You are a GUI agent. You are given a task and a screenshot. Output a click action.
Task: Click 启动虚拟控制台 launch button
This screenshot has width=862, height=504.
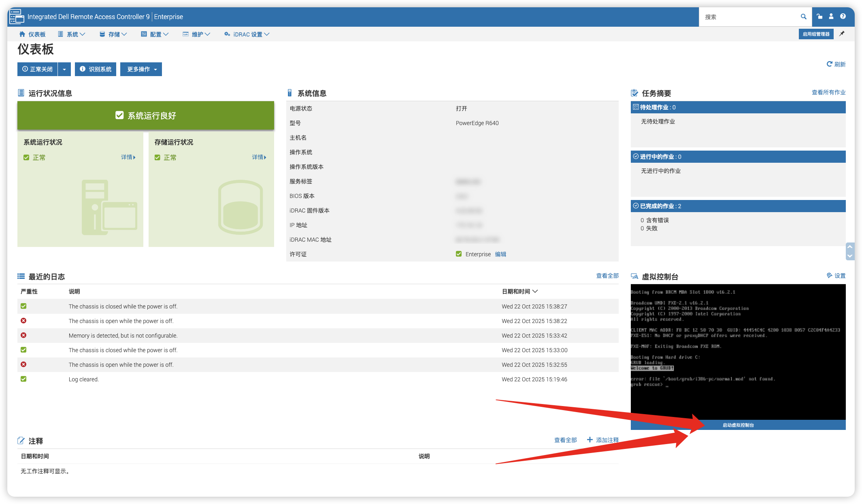(x=738, y=425)
